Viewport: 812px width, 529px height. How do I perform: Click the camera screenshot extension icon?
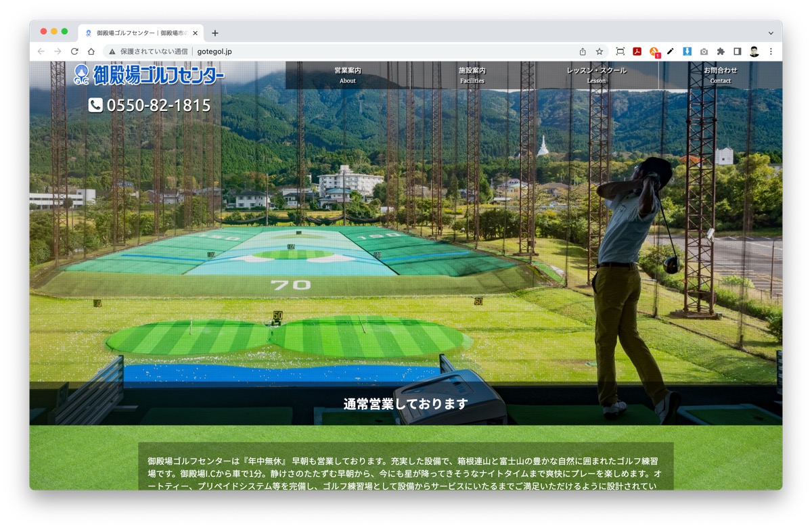coord(704,51)
